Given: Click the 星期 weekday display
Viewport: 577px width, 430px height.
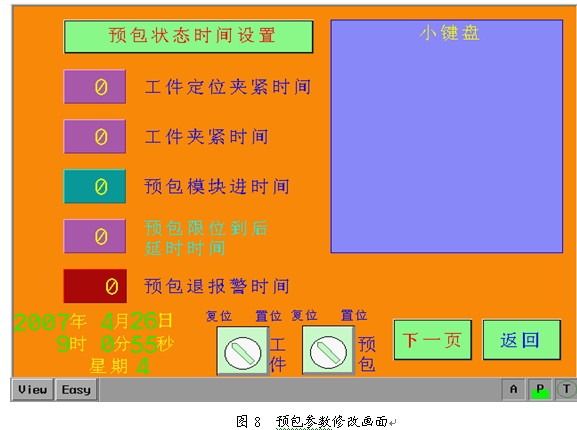Looking at the screenshot, I should tap(120, 366).
